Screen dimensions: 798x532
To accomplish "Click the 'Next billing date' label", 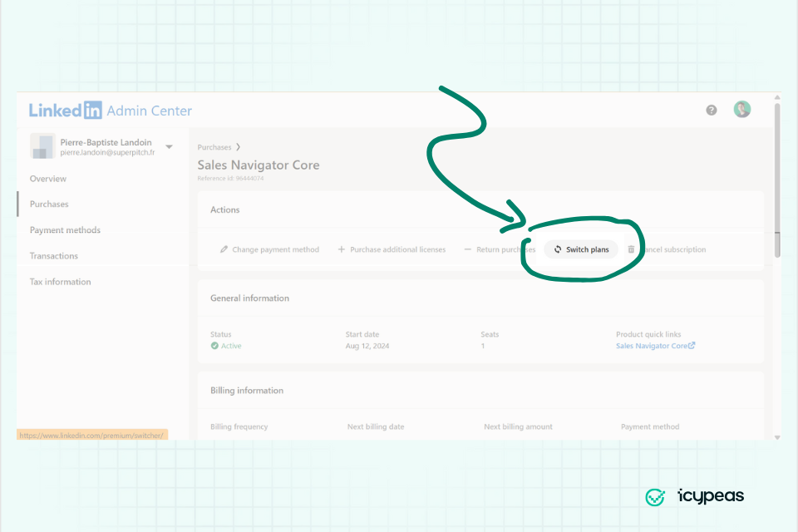I will click(376, 426).
